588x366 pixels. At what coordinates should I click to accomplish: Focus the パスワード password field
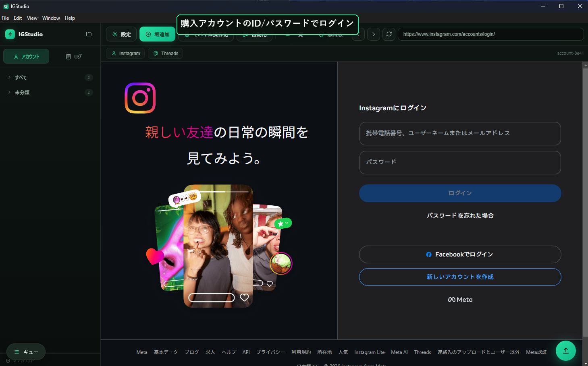(x=460, y=163)
